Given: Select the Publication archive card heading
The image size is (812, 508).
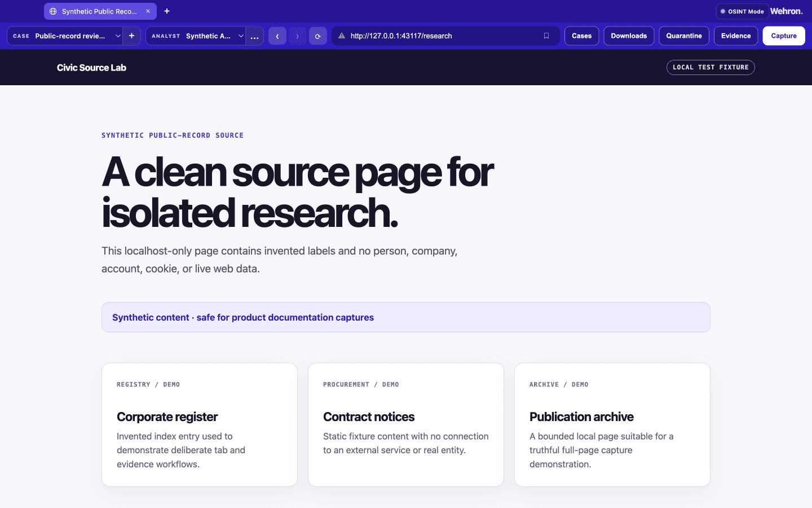Looking at the screenshot, I should (x=581, y=417).
